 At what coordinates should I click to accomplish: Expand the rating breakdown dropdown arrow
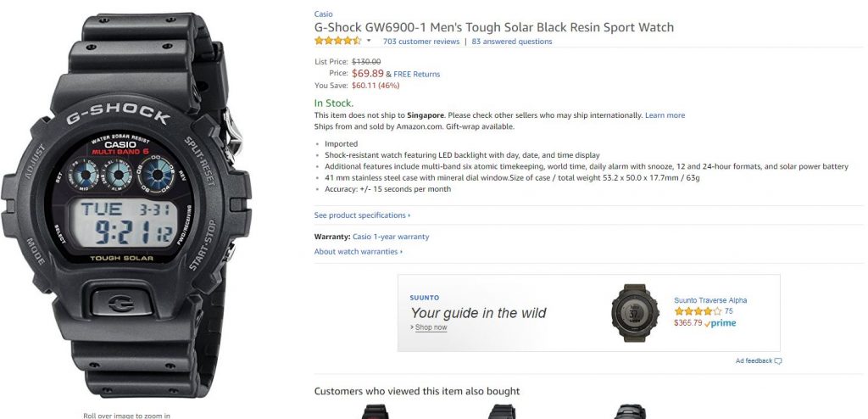point(369,41)
